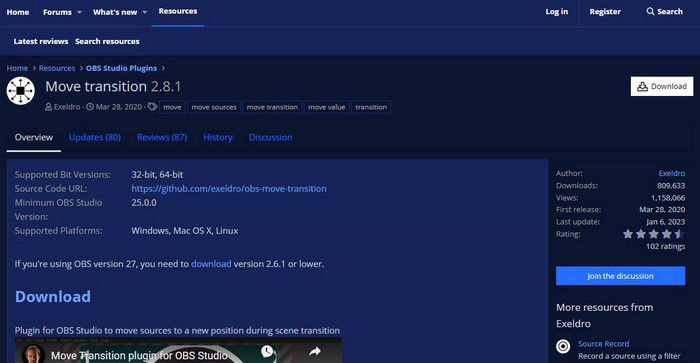
Task: Go to OBS Studio Plugins breadcrumb
Action: pos(121,68)
